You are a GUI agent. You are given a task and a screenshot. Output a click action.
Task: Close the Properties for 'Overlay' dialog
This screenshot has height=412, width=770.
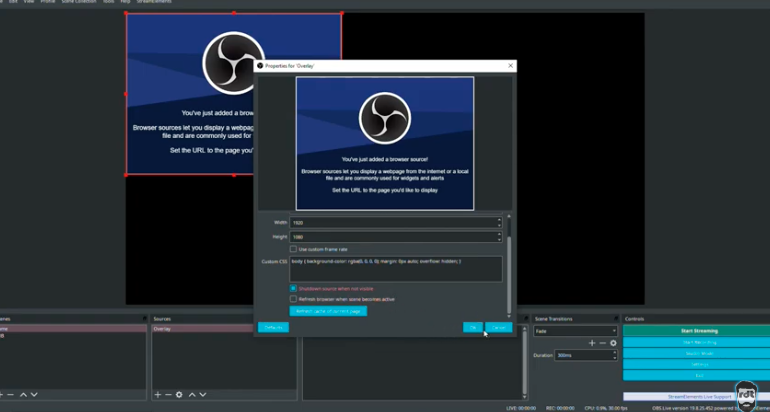tap(510, 65)
